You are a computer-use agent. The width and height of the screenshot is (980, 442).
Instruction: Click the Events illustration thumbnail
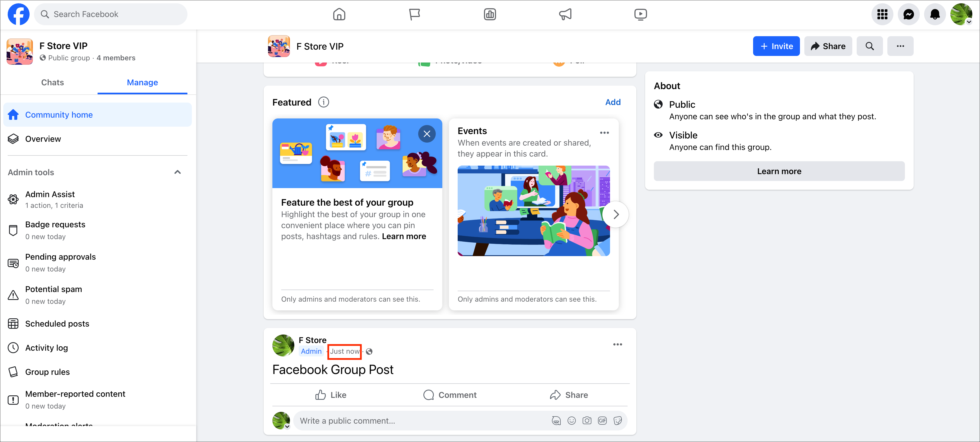click(x=533, y=211)
